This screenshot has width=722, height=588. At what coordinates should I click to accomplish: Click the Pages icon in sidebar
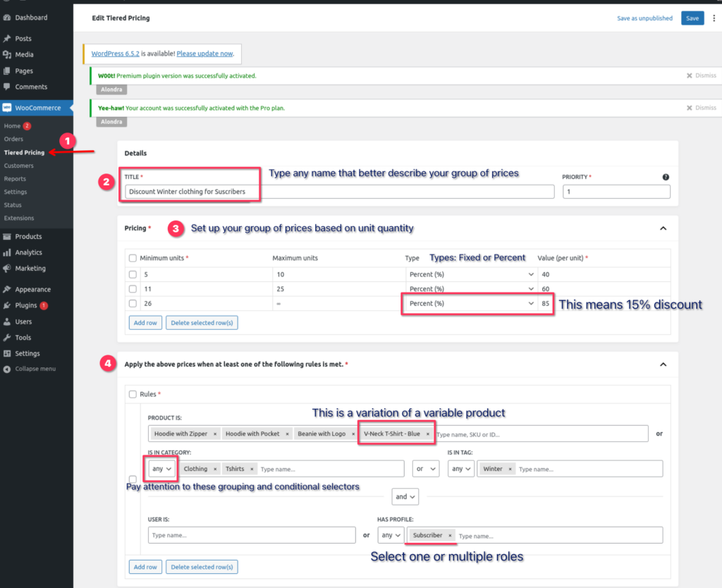7,71
